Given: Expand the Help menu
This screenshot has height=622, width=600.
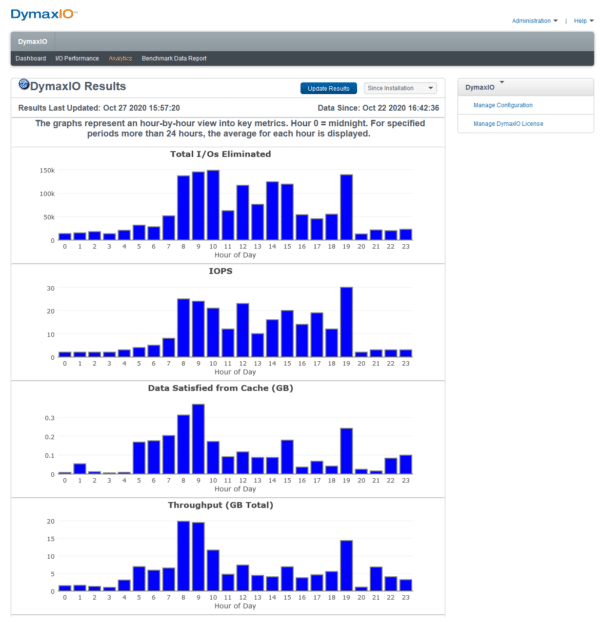Looking at the screenshot, I should (582, 20).
